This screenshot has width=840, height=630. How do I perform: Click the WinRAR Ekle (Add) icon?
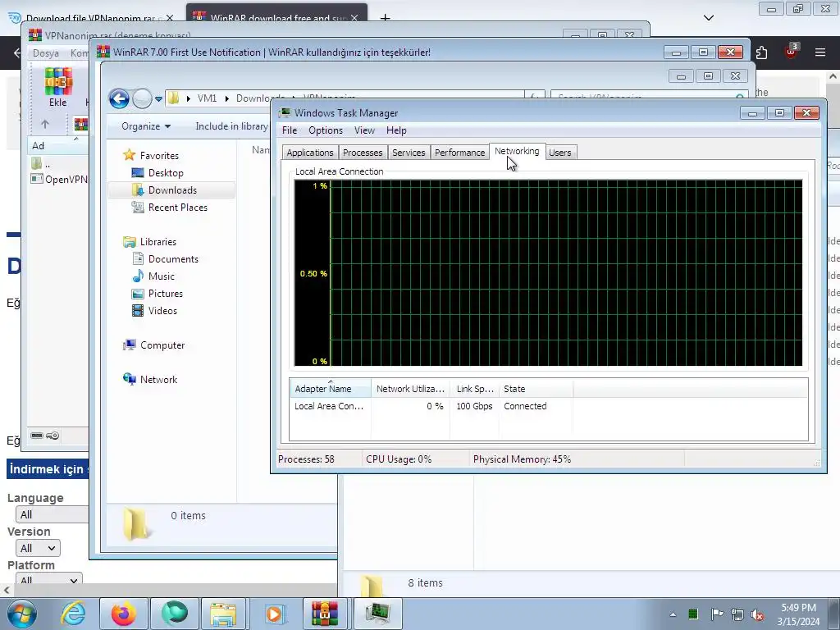click(58, 87)
